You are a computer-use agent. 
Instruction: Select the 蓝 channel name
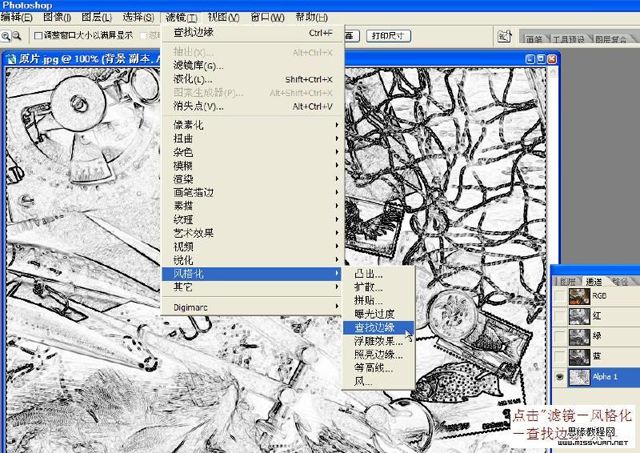(597, 356)
